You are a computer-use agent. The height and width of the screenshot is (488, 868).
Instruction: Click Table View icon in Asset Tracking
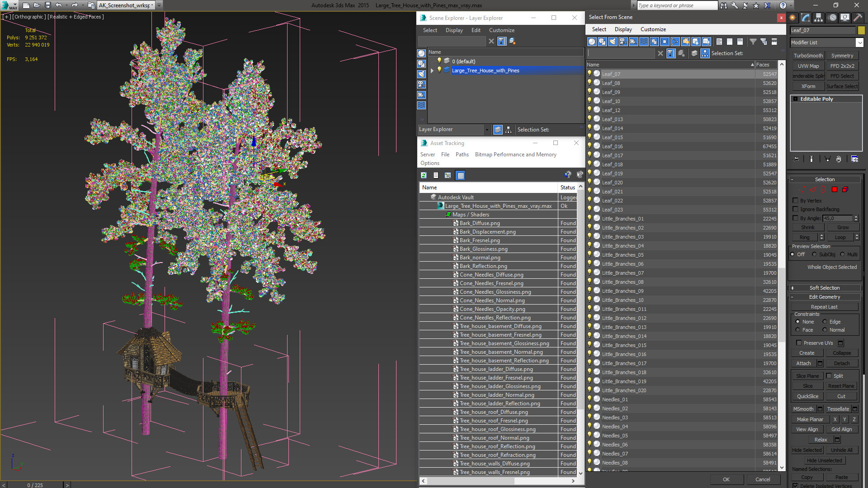click(460, 175)
